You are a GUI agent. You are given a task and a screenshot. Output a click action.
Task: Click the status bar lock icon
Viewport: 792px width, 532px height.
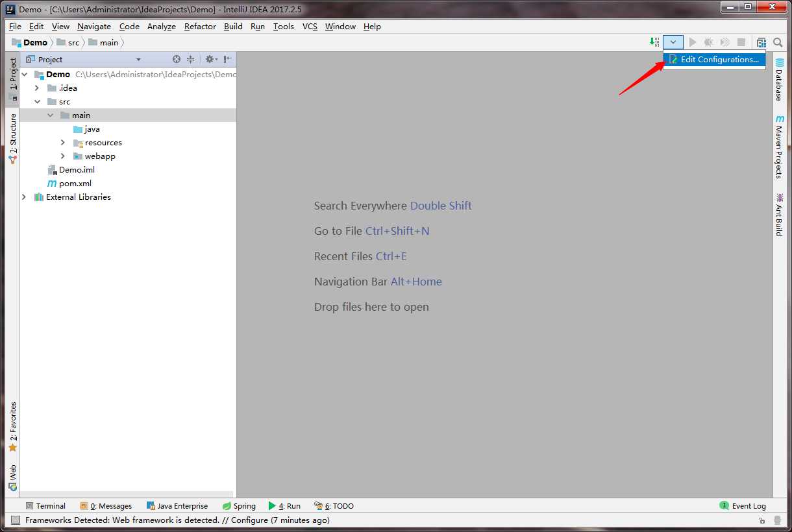[762, 520]
